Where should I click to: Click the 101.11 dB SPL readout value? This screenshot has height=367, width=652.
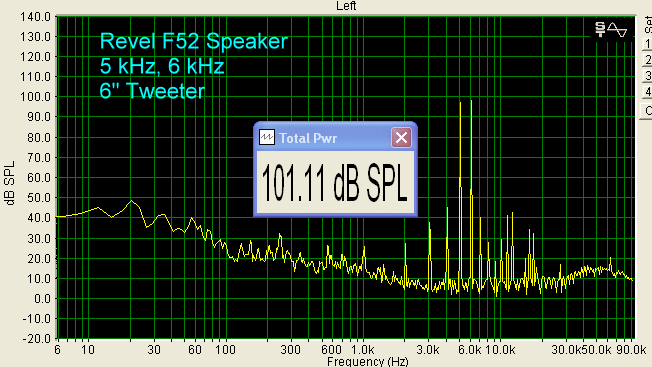(x=335, y=183)
